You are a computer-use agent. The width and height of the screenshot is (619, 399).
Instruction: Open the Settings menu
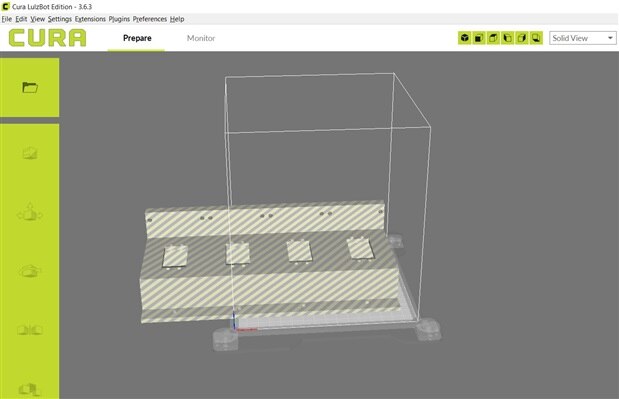pos(60,19)
